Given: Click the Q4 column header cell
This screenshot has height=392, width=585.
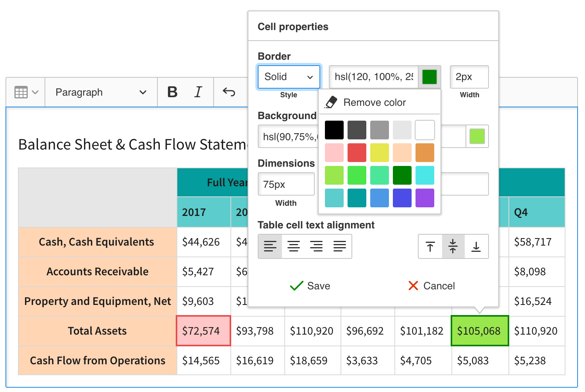Looking at the screenshot, I should (x=537, y=212).
